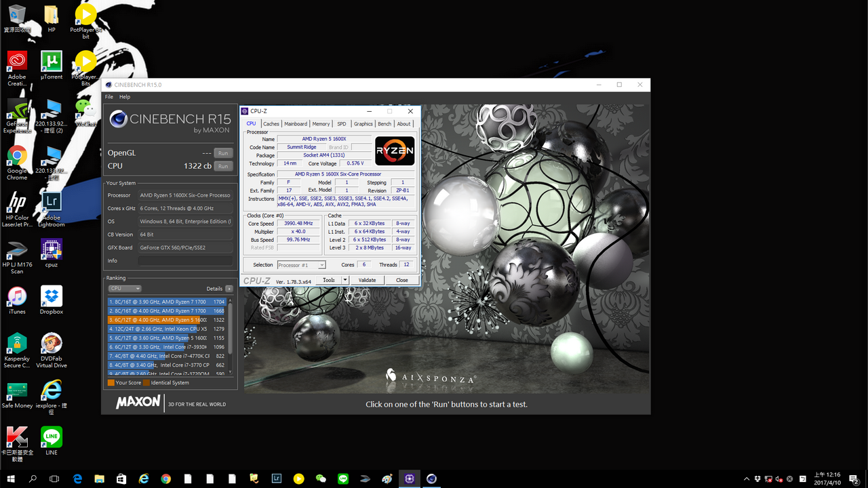
Task: Switch to the Memory tab in CPU-Z
Action: click(321, 124)
